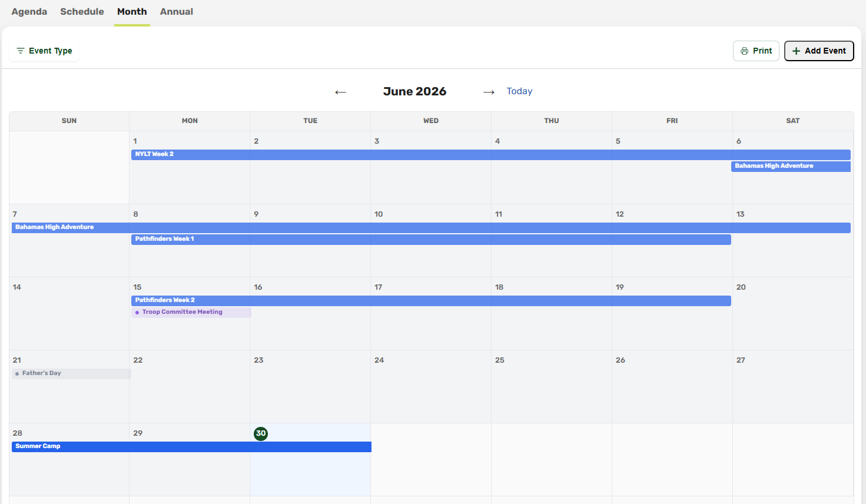Open the NYLT Week 2 event
This screenshot has width=866, height=504.
pos(490,154)
